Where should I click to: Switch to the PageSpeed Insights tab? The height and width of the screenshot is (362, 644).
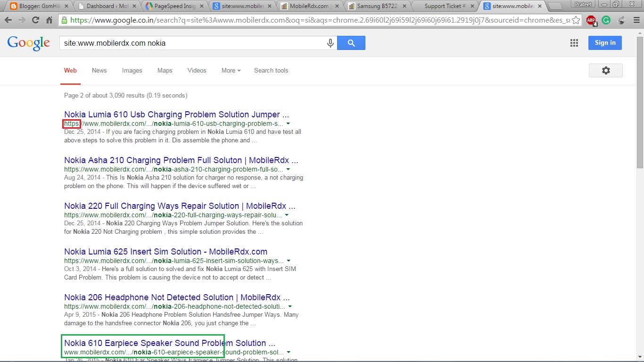[173, 6]
